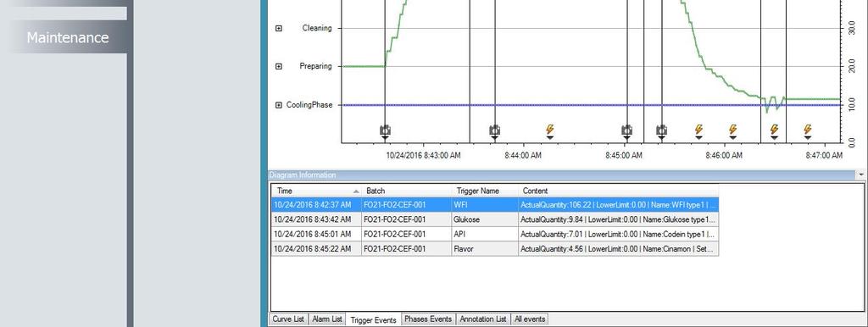Collapse the Diagram Information panel arrow
The height and width of the screenshot is (327, 868).
tap(862, 175)
